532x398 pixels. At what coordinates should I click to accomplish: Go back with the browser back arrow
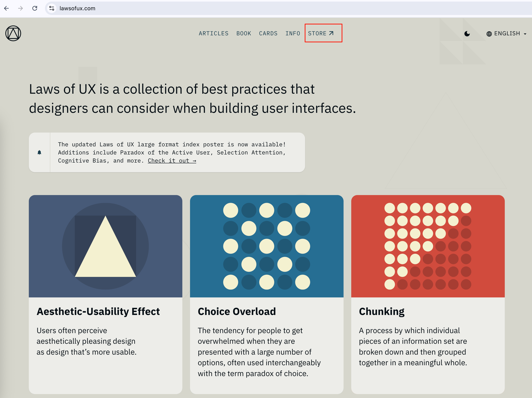[7, 8]
